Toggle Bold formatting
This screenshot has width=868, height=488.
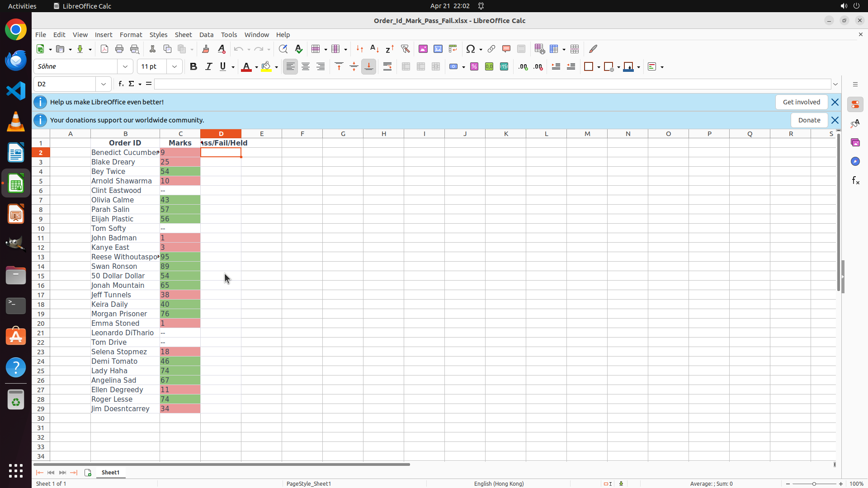pyautogui.click(x=193, y=66)
